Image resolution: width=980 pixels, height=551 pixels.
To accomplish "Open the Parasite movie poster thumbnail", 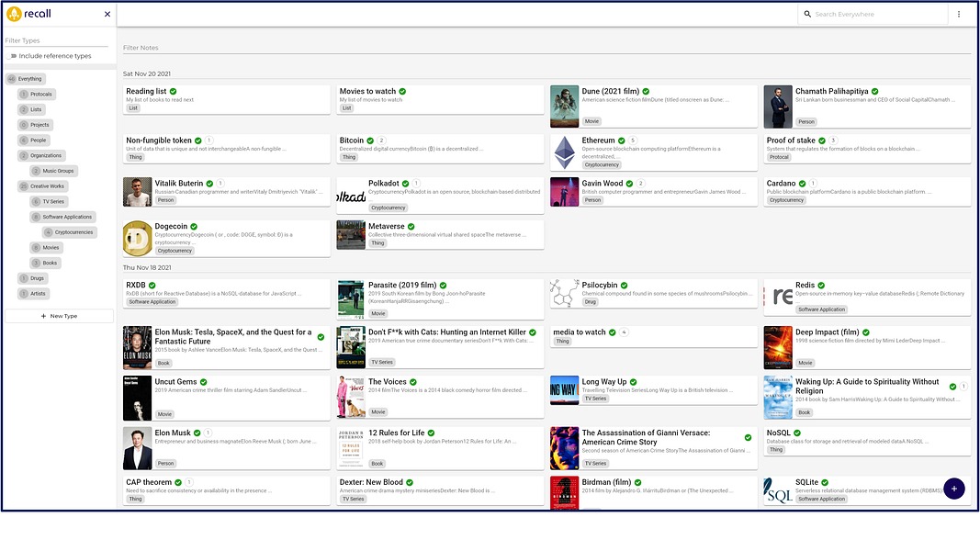I will pos(351,300).
